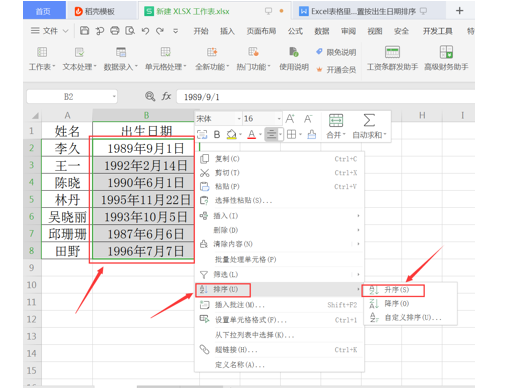Expand the 文件 menu dropdown
Screen dimensions: 518x390
pyautogui.click(x=66, y=31)
